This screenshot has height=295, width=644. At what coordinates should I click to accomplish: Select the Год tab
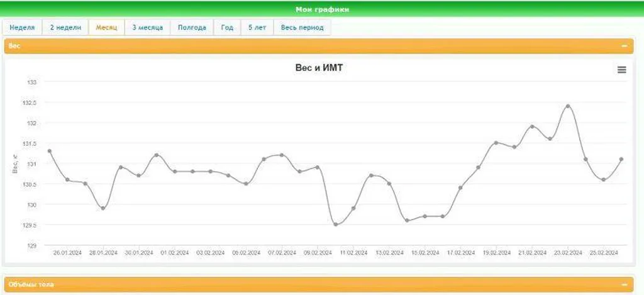[x=227, y=28]
